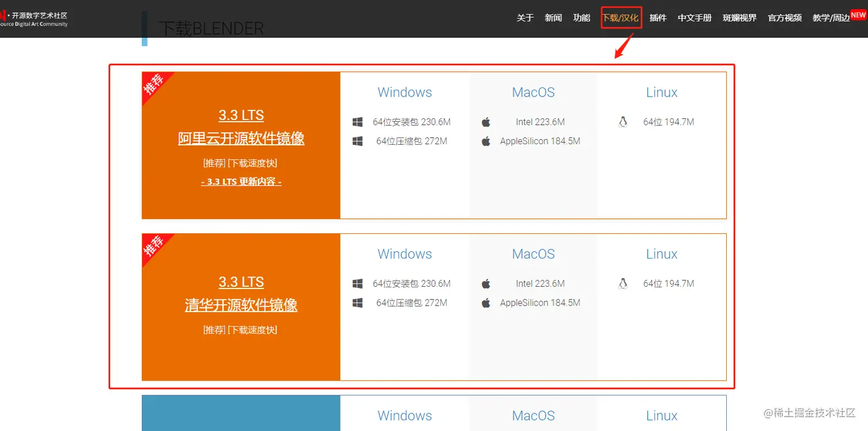Open the 下载/汉化 menu item

[x=620, y=18]
